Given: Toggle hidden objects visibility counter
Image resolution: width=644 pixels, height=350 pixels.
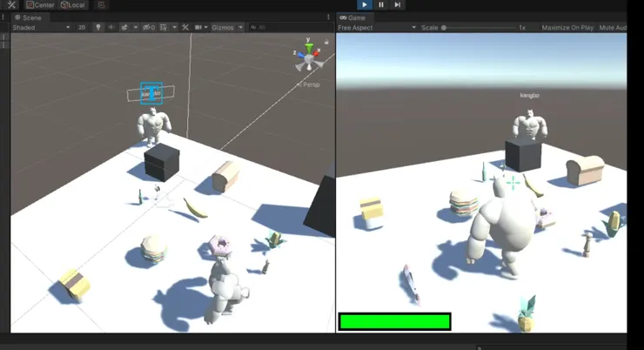Looking at the screenshot, I should [149, 27].
